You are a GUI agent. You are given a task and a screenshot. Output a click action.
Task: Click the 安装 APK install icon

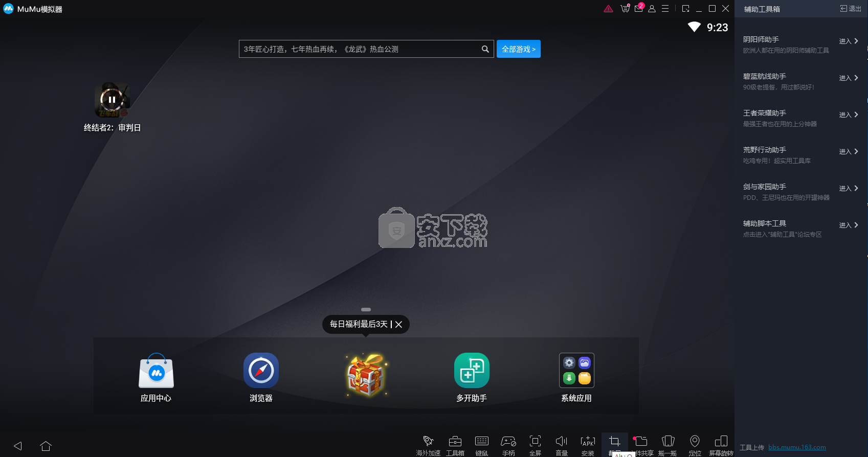click(588, 441)
